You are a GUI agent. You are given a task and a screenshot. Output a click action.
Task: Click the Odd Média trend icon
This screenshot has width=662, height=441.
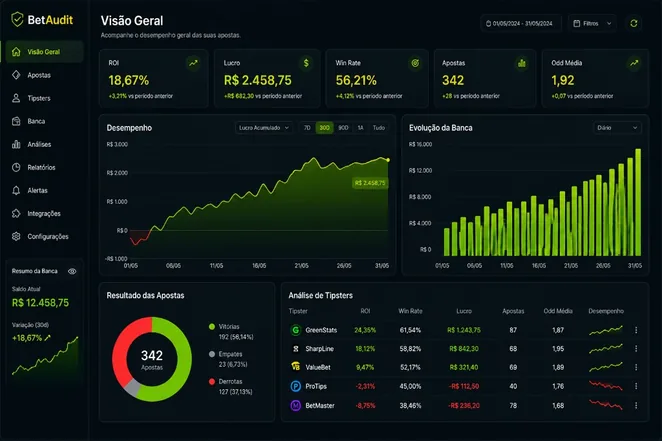click(634, 63)
